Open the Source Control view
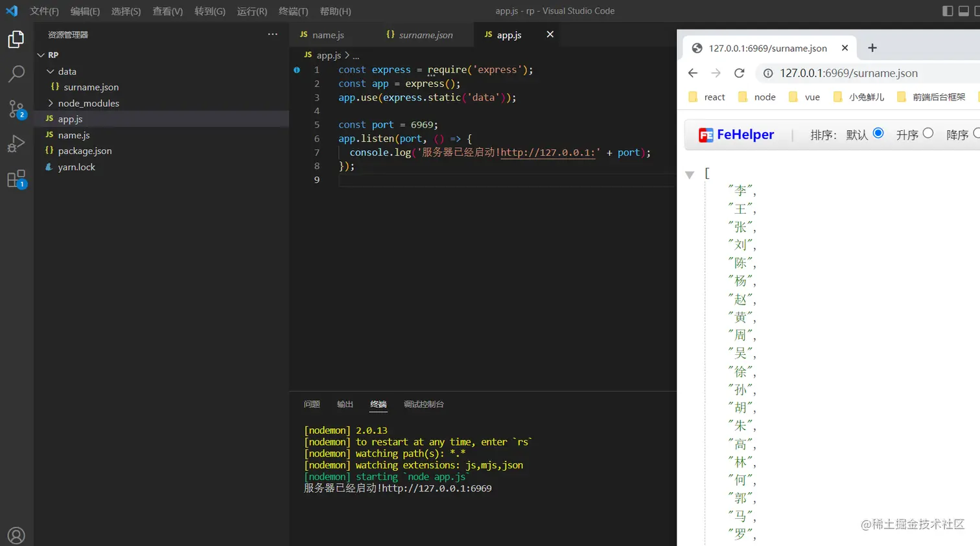Screen dimensions: 980x546 pyautogui.click(x=16, y=109)
